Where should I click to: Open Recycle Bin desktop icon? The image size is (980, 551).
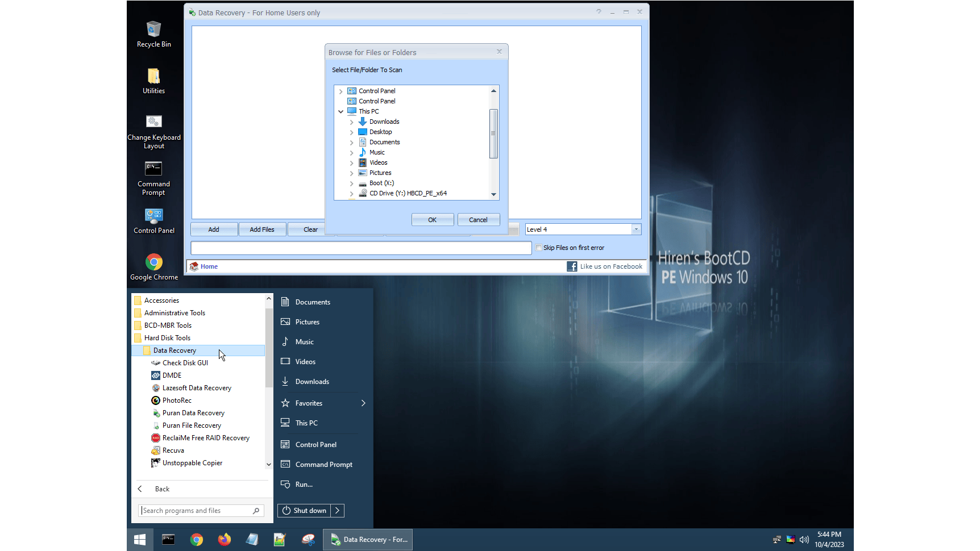(x=153, y=34)
